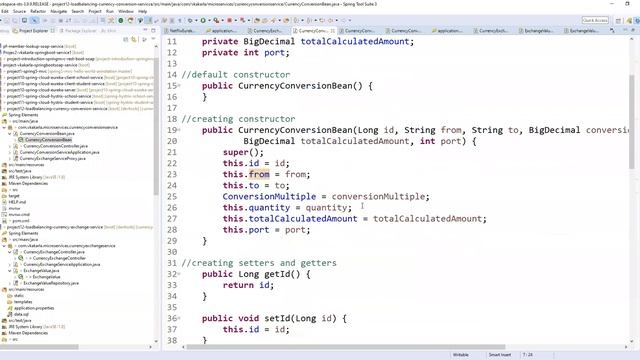Click the templates folder icon in tree

pos(10,302)
